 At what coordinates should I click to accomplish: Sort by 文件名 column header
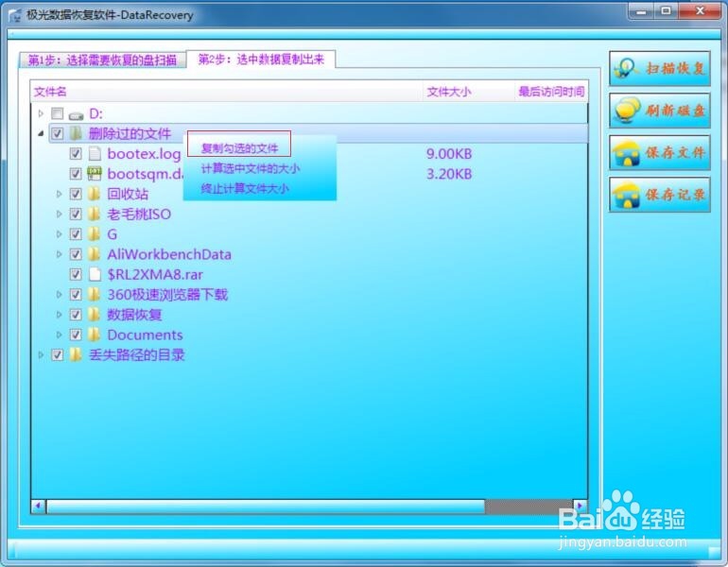click(x=227, y=92)
